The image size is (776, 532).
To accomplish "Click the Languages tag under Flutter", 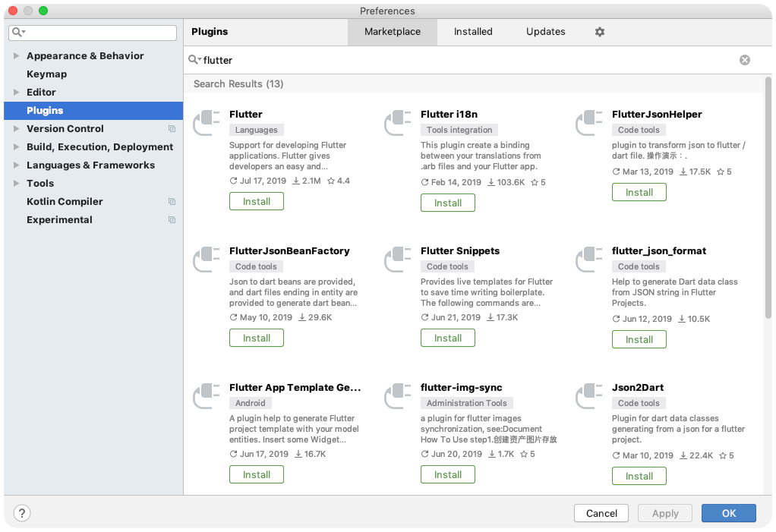I will [x=257, y=130].
